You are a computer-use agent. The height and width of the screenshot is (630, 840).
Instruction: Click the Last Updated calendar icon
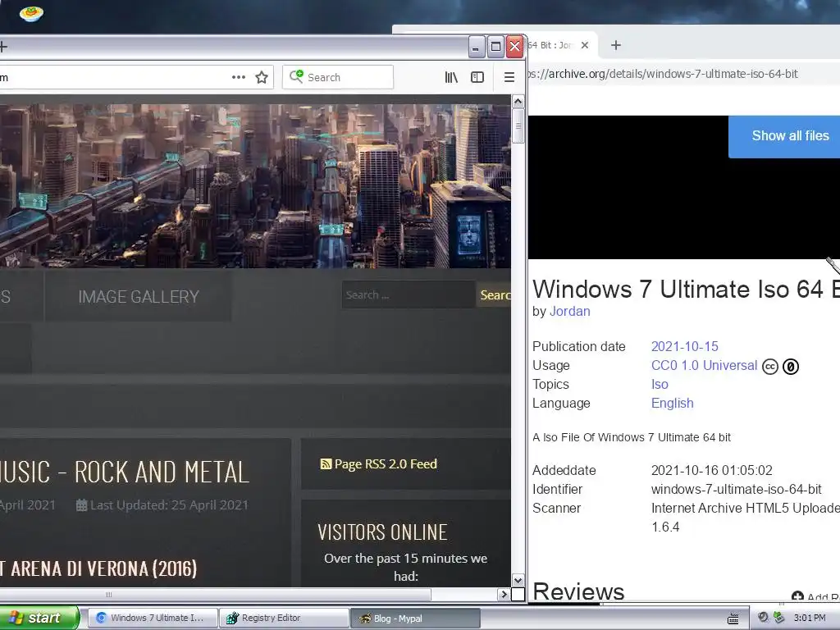pyautogui.click(x=81, y=505)
